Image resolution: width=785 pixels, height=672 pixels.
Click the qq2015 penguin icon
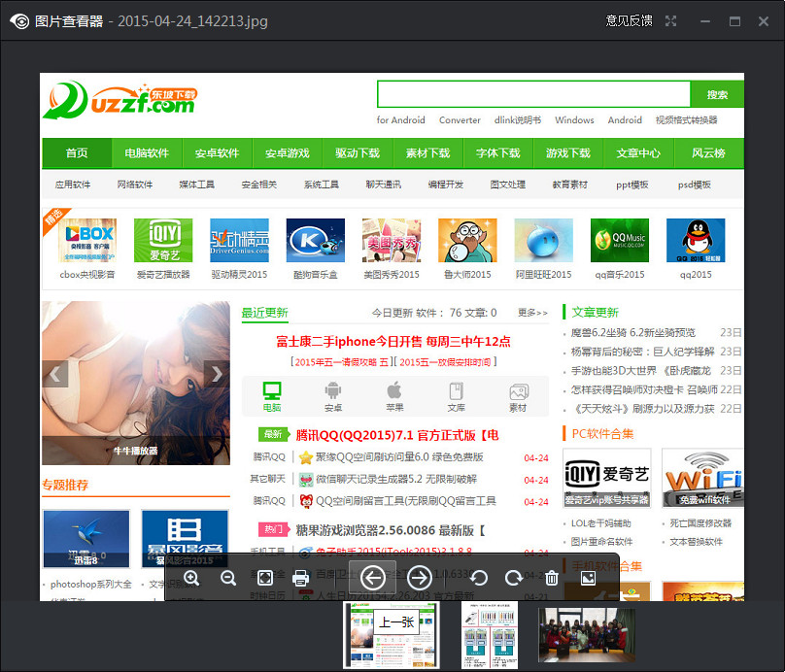tap(696, 240)
